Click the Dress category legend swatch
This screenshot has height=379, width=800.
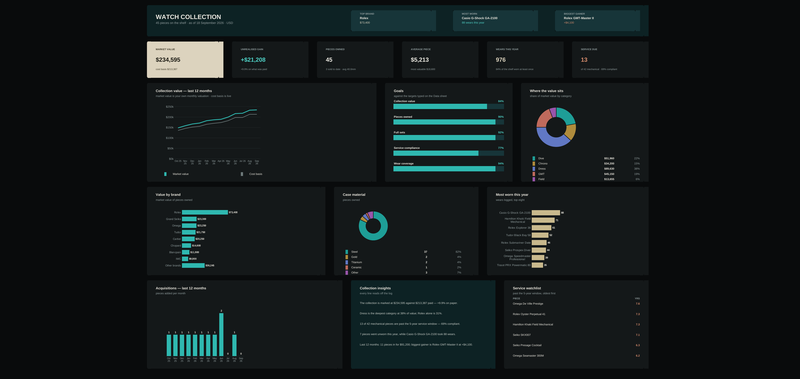tap(534, 168)
